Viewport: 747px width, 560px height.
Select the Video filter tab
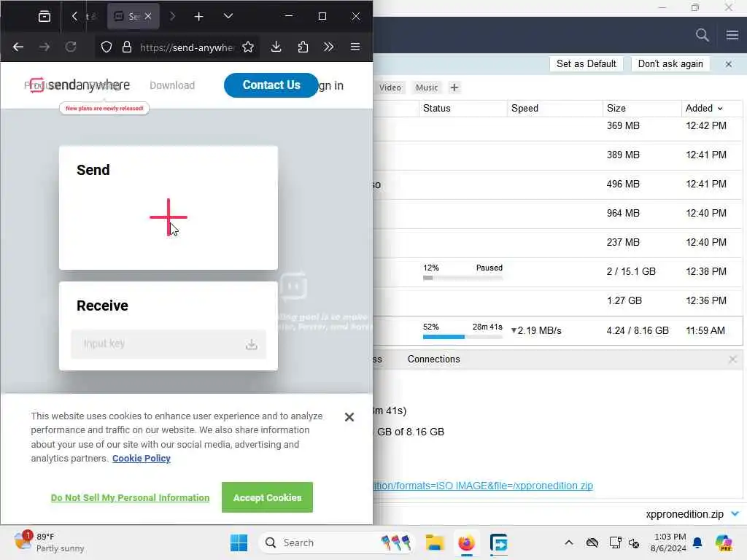[390, 87]
